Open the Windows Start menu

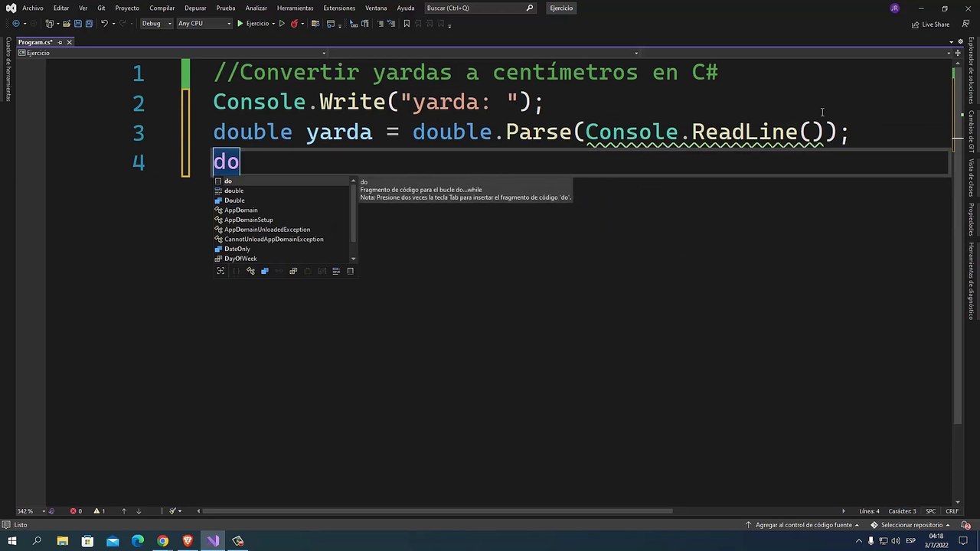pos(11,541)
